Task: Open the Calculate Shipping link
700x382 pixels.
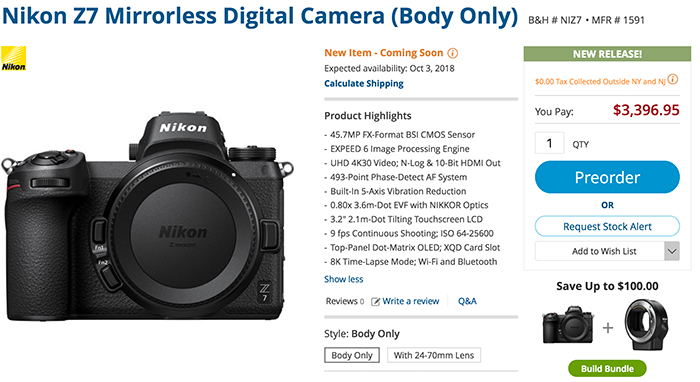Action: (x=364, y=83)
